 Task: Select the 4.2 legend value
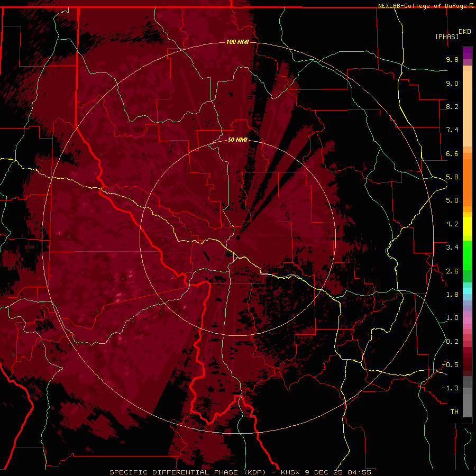click(x=452, y=224)
